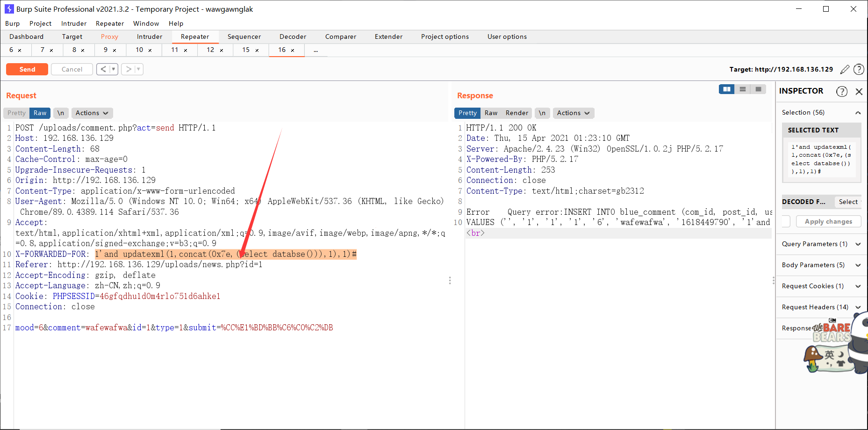Switch to the Proxy tab

point(109,36)
